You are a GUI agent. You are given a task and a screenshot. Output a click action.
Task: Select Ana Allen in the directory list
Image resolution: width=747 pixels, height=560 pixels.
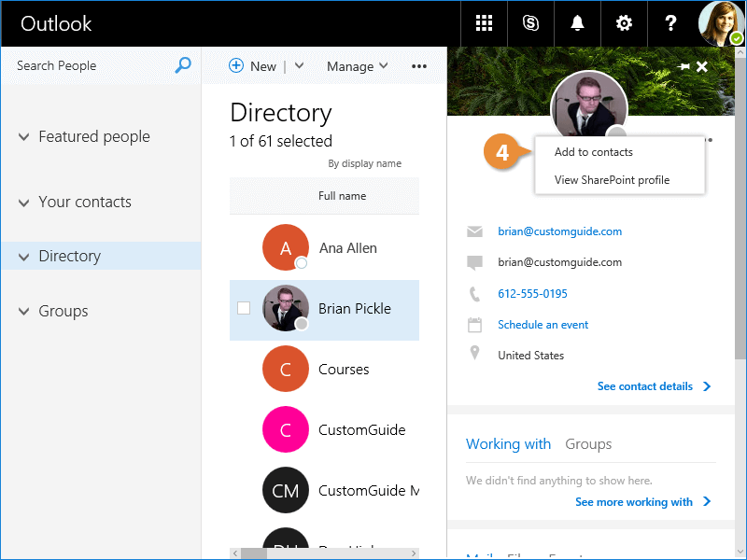tap(347, 248)
